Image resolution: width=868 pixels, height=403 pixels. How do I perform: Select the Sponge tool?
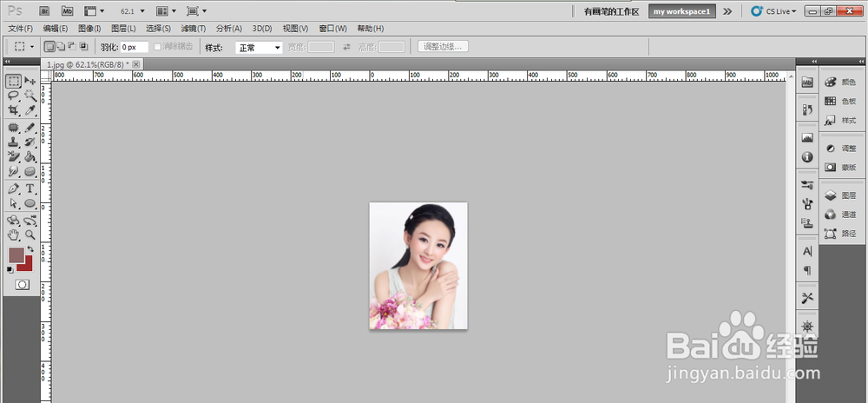point(30,171)
